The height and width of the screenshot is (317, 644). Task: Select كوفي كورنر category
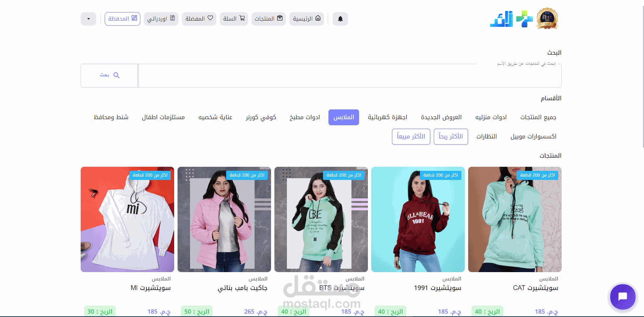[x=261, y=117]
